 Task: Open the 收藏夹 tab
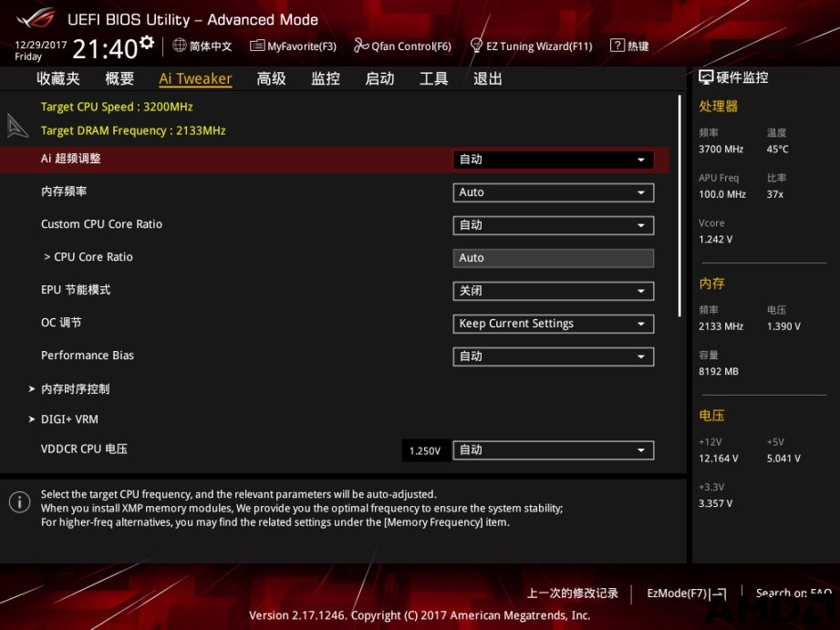pyautogui.click(x=58, y=78)
